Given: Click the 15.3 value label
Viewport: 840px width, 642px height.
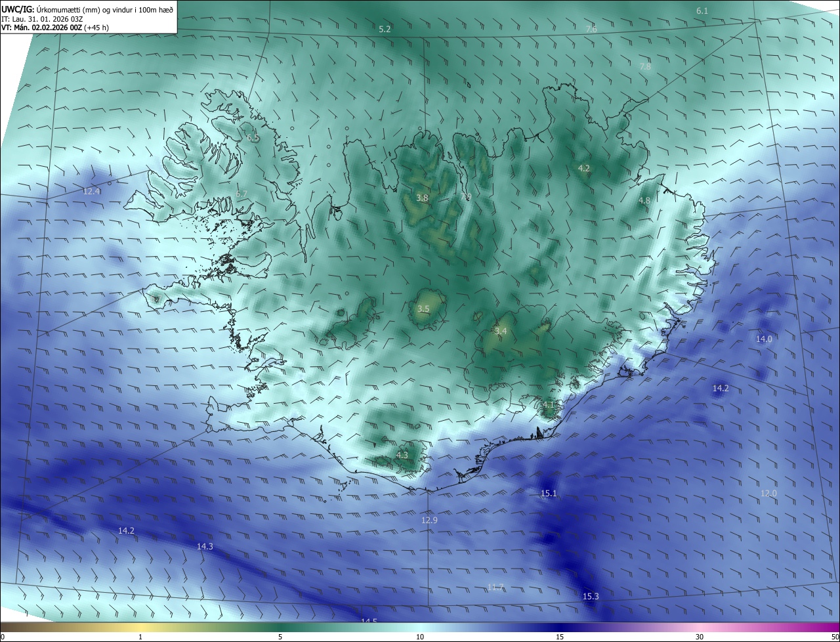Looking at the screenshot, I should (591, 596).
